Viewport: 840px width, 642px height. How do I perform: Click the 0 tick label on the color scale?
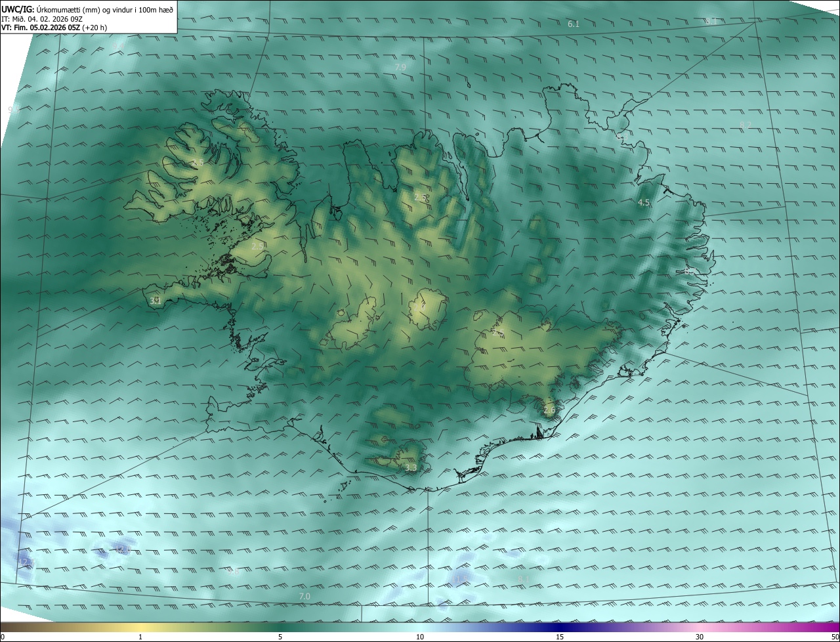[3, 637]
